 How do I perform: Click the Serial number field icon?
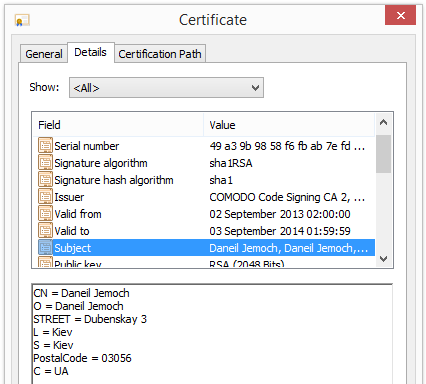(x=45, y=146)
